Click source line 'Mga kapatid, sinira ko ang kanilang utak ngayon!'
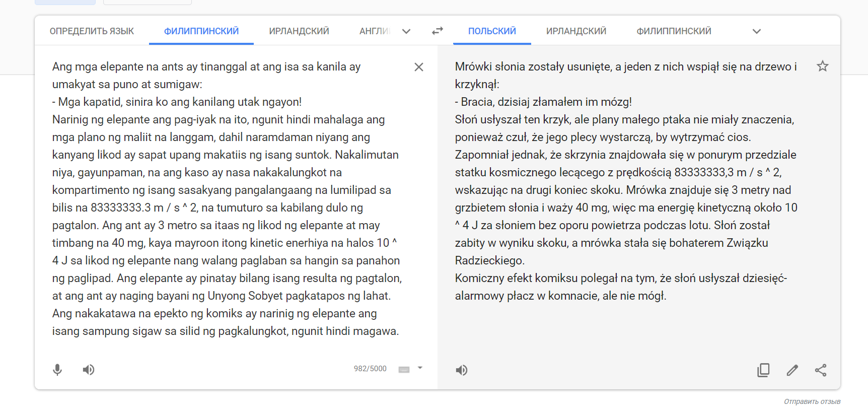868x413 pixels. tap(177, 102)
